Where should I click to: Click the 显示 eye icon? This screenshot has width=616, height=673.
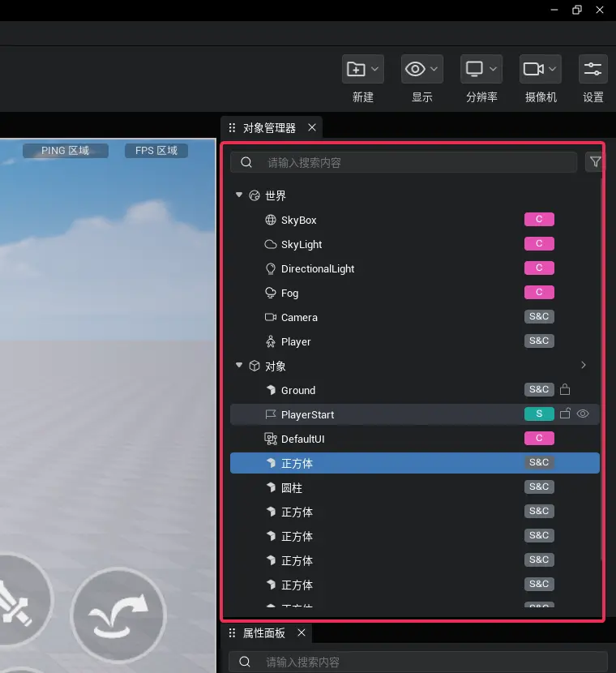click(415, 69)
